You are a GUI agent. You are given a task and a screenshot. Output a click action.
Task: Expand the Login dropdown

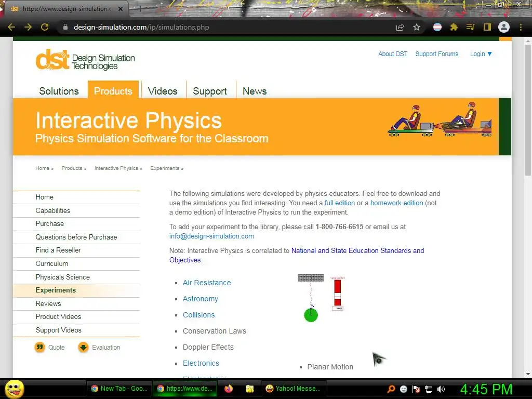pyautogui.click(x=481, y=54)
